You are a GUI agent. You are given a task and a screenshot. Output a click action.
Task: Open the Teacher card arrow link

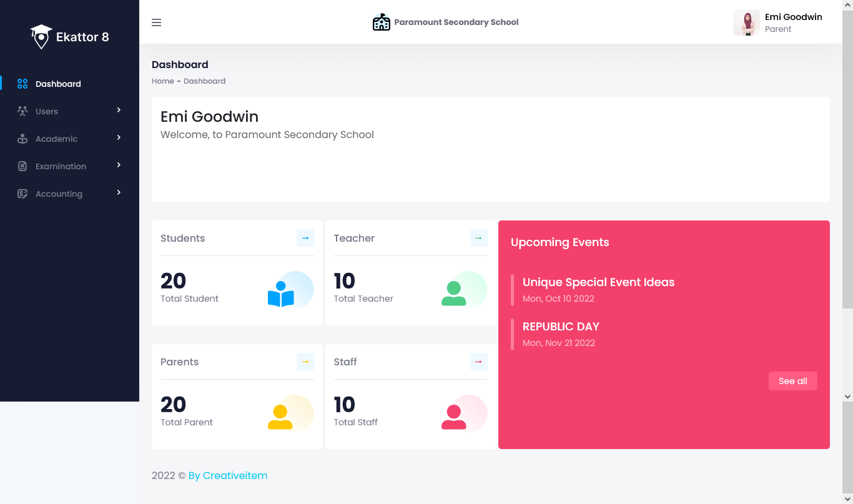point(478,237)
